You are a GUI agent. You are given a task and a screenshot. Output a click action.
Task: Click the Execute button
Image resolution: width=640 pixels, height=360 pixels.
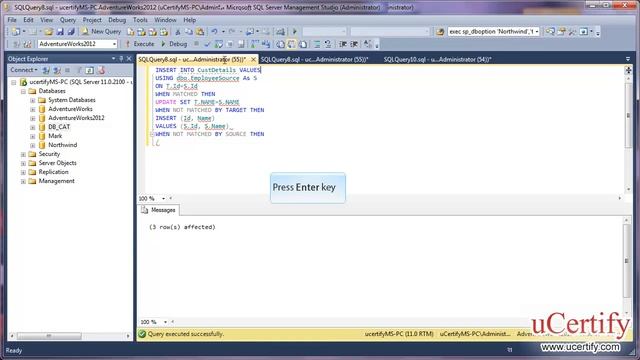[x=140, y=44]
